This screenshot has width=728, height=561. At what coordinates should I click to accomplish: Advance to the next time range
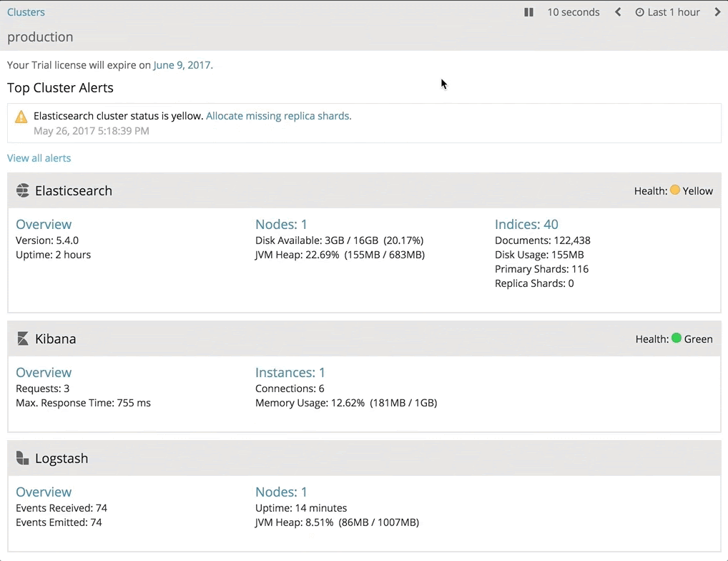717,12
